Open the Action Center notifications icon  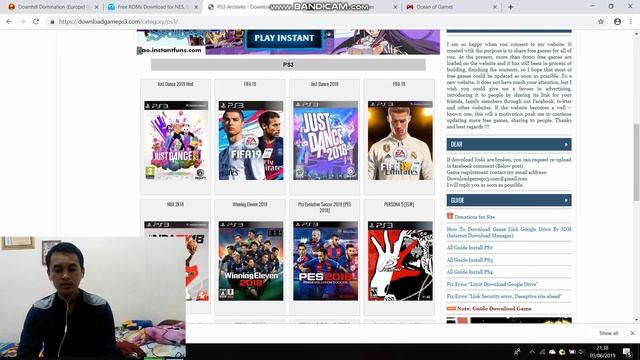627,352
